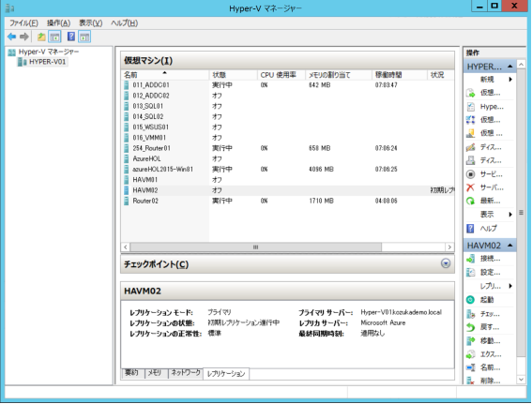Select the レプリケーション tab
Viewport: 532px width, 404px height.
coord(226,373)
